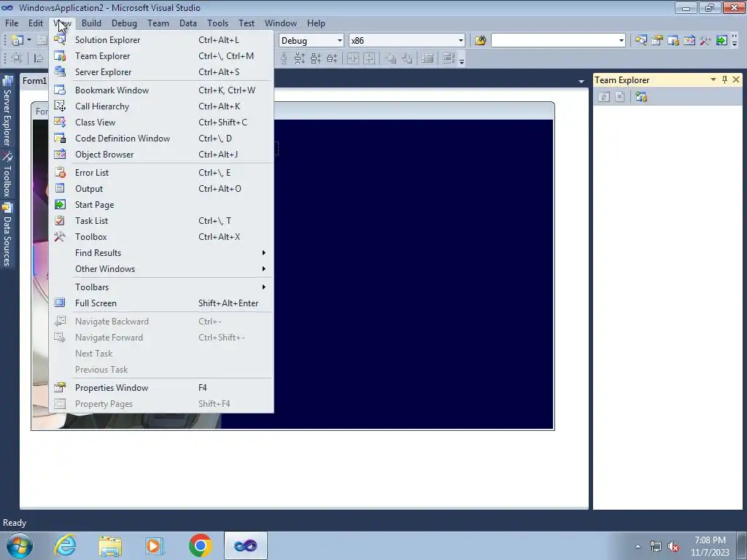Image resolution: width=747 pixels, height=560 pixels.
Task: Click the Properties Window menu icon
Action: 60,388
